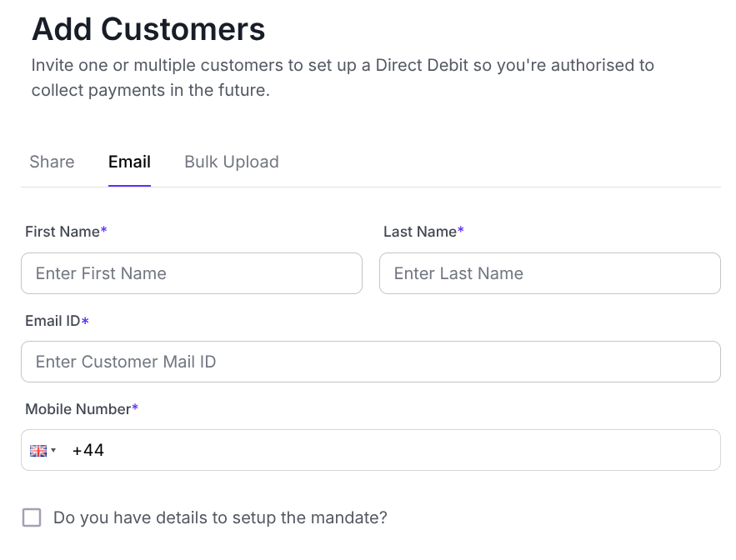Click the asterisk beside Email ID
736x560 pixels.
pos(85,321)
